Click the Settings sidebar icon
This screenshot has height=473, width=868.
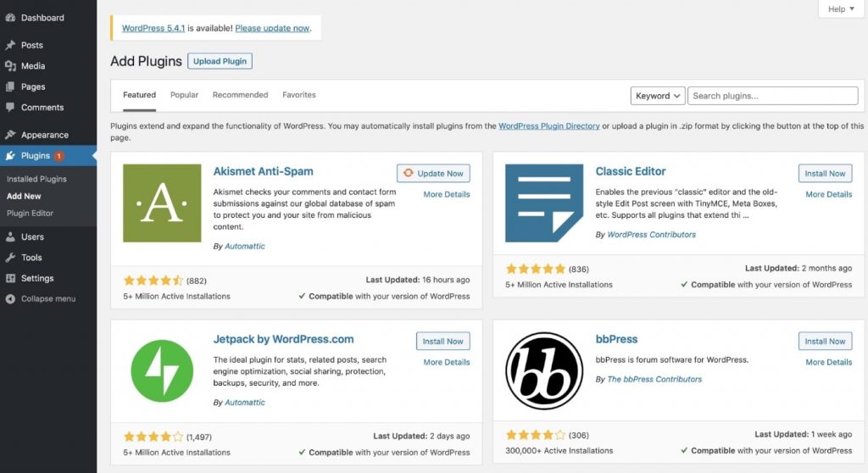(10, 278)
